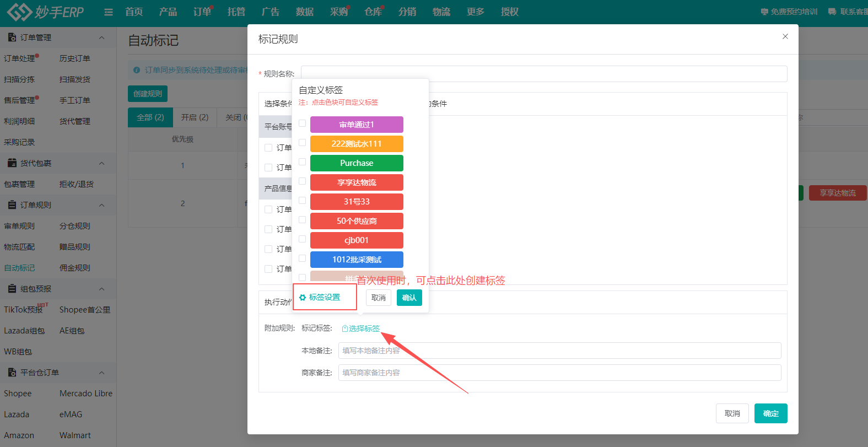
Task: Open 扫描发货 in the sidebar
Action: pyautogui.click(x=75, y=79)
